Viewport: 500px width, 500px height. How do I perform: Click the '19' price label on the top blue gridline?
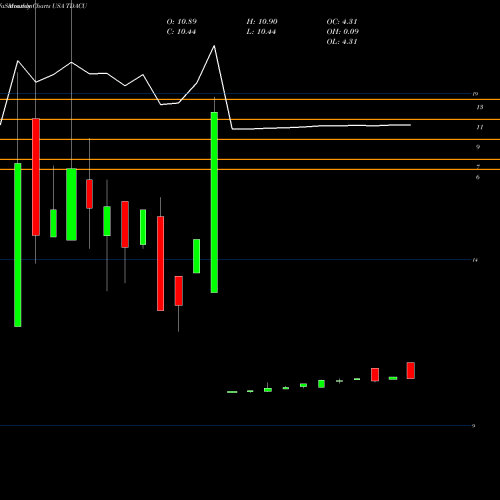[x=475, y=94]
